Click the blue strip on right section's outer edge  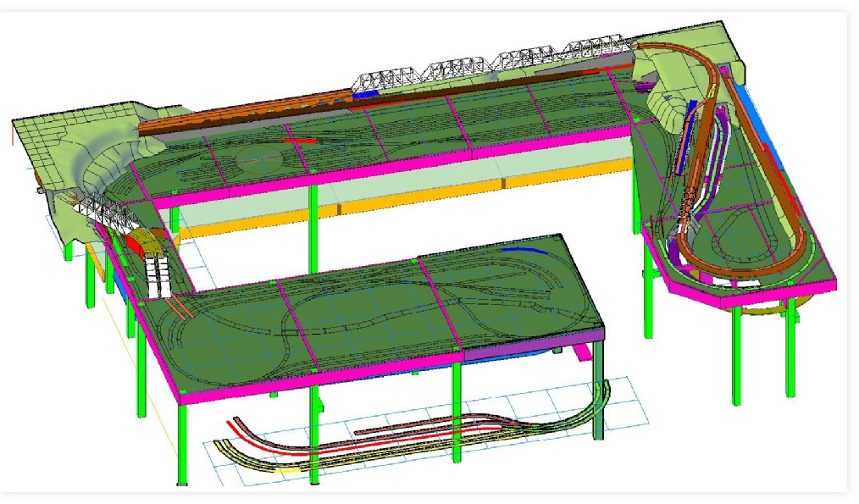pos(756,115)
